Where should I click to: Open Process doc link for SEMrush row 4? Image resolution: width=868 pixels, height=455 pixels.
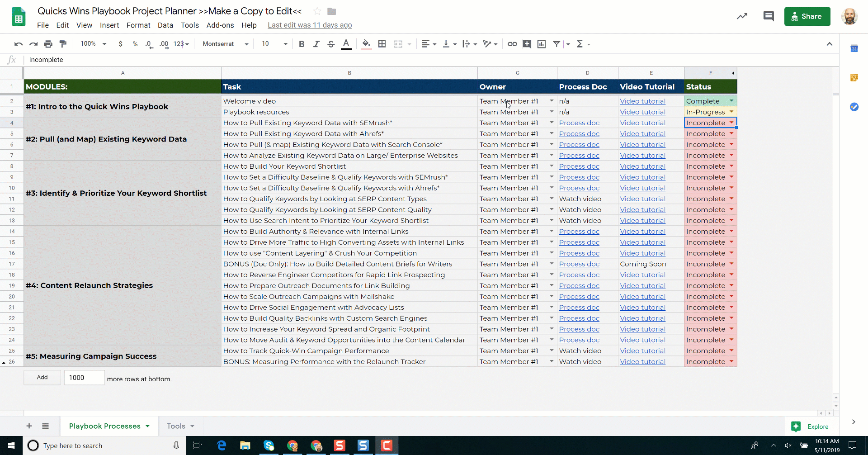coord(579,123)
